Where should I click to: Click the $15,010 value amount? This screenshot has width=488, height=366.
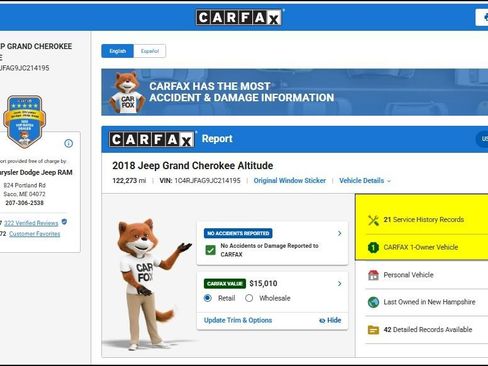tap(263, 283)
